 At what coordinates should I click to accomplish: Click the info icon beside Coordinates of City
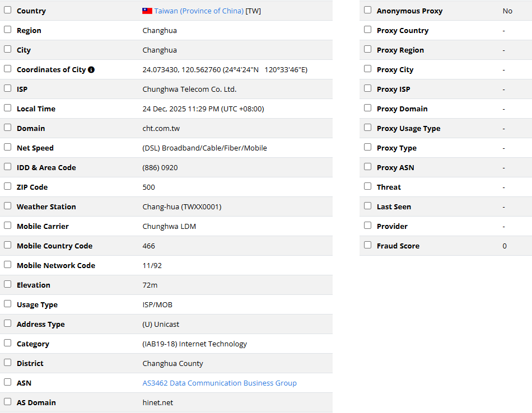[91, 70]
